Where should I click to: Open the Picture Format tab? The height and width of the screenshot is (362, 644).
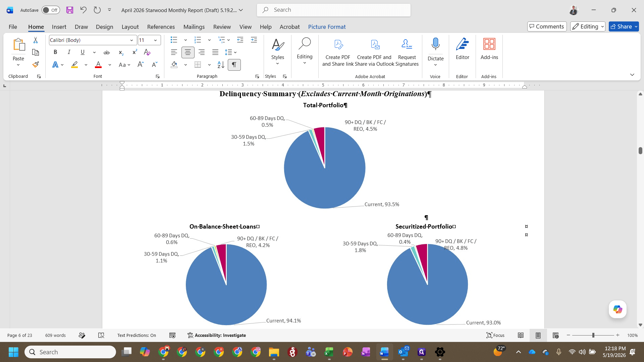pos(327,27)
